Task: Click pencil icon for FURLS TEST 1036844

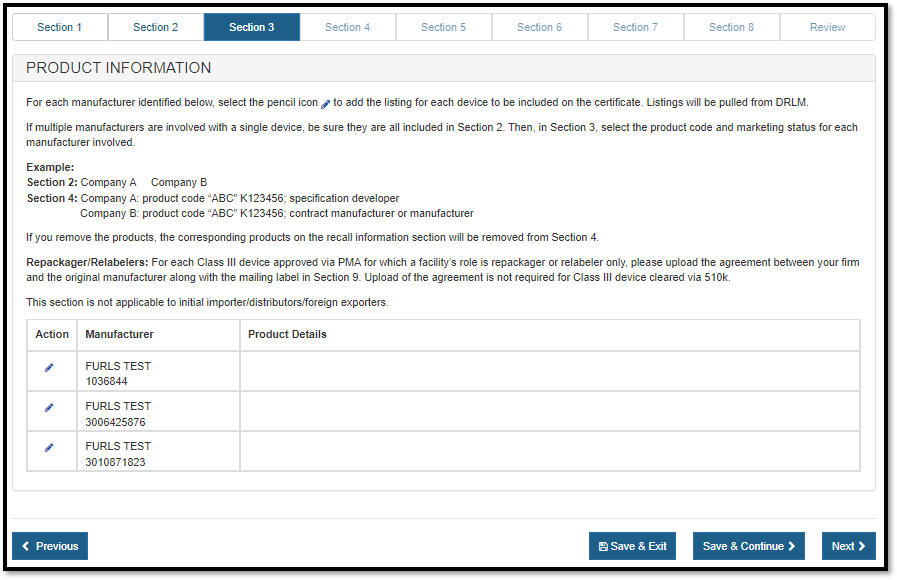Action: [49, 368]
